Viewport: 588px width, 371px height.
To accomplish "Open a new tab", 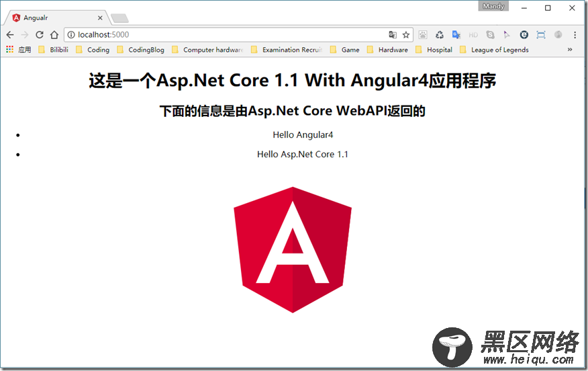I will coord(119,18).
